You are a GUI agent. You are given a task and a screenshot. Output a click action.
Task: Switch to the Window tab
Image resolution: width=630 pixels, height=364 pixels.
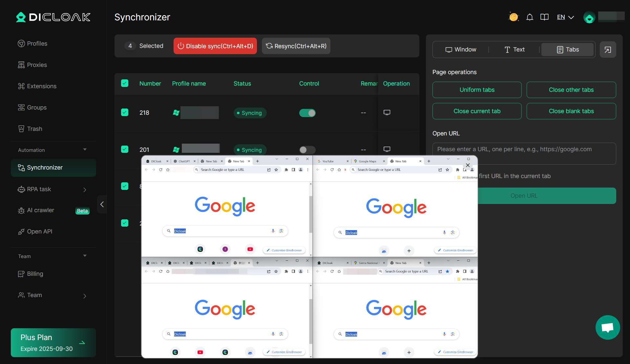[461, 50]
